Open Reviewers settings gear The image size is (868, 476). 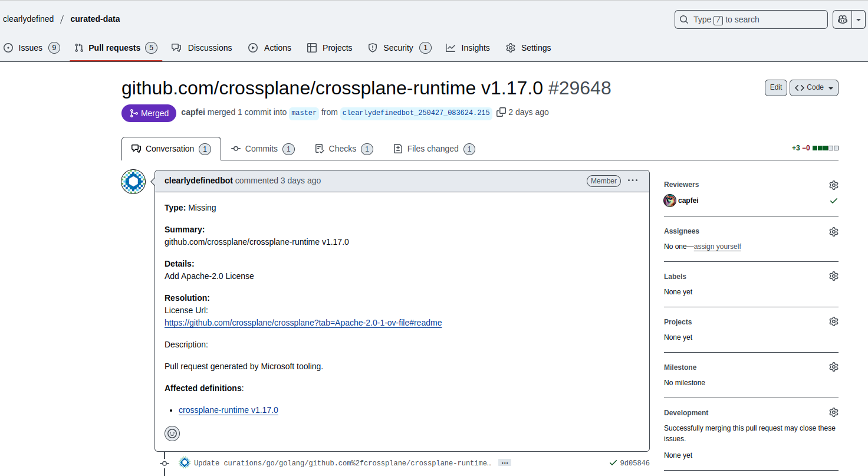coord(833,185)
